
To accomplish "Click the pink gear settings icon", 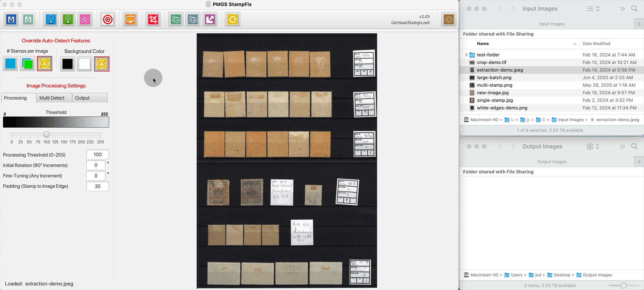I will 85,19.
